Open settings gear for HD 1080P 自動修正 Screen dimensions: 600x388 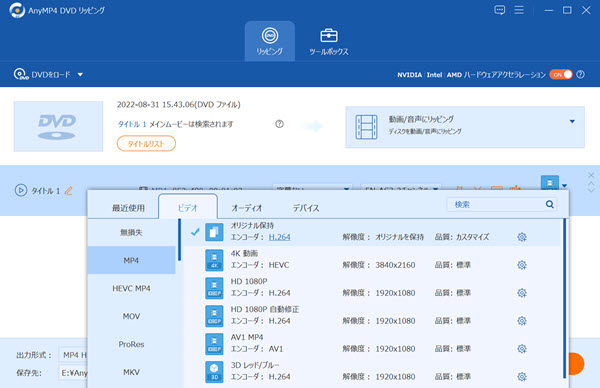522,321
